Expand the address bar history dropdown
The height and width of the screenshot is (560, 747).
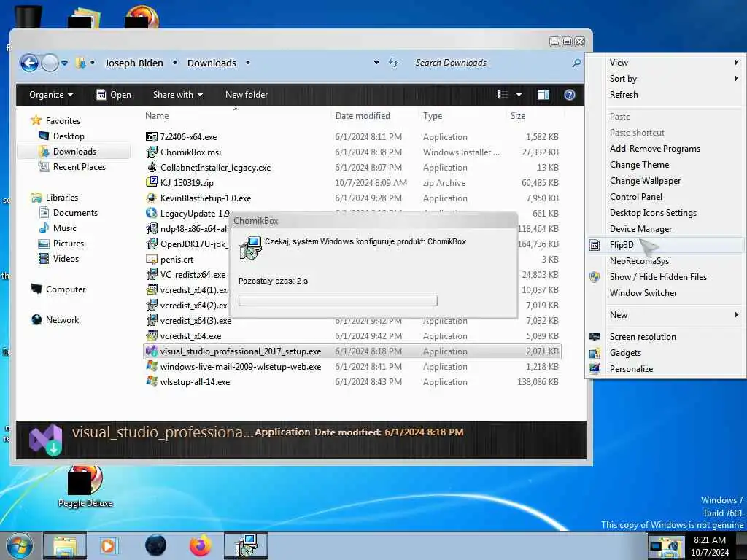376,63
